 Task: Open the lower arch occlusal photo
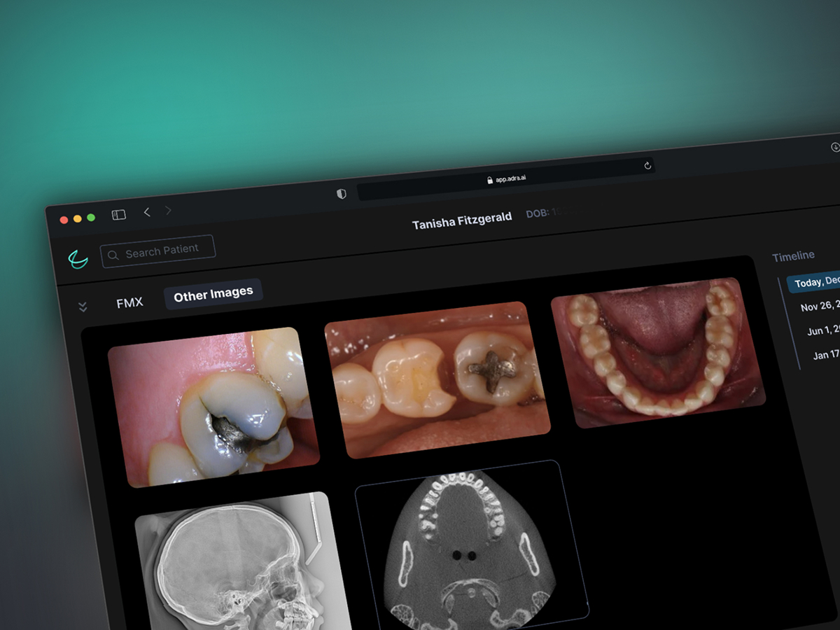(x=658, y=352)
